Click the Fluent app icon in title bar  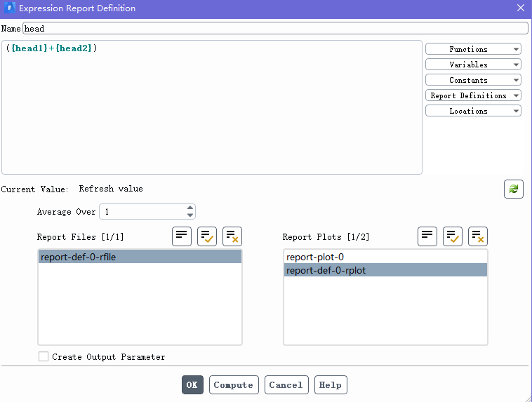9,8
